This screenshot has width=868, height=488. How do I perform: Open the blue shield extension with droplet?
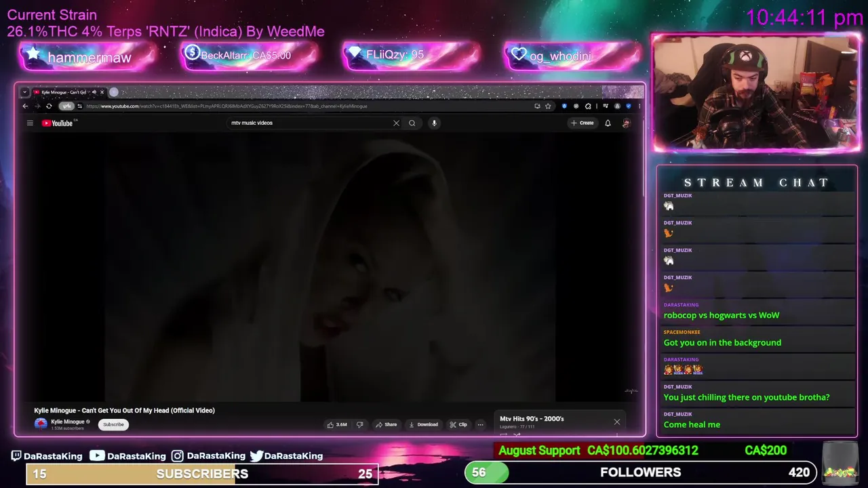[x=564, y=106]
